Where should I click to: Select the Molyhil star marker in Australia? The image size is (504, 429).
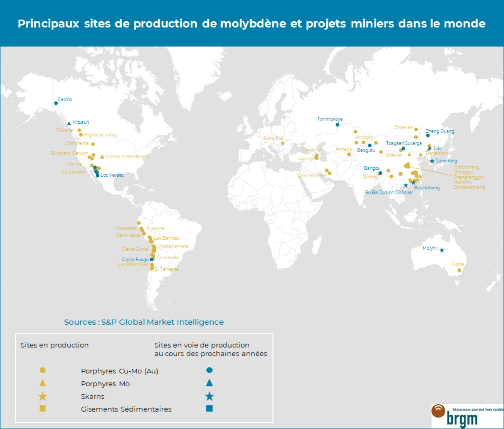(442, 250)
